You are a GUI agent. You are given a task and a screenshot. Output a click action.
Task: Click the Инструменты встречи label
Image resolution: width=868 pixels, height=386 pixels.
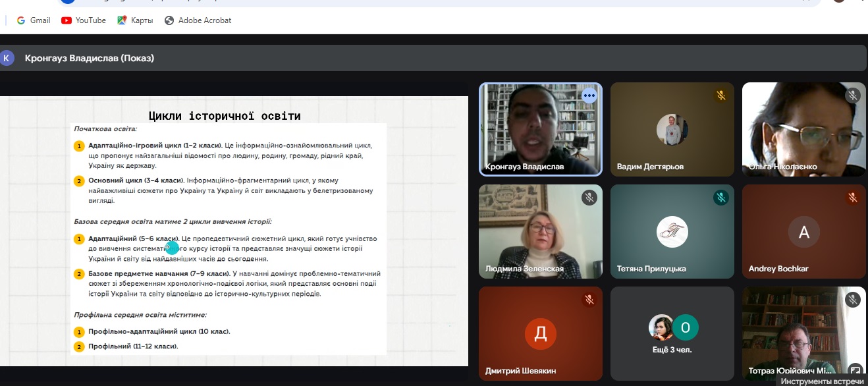coord(821,381)
